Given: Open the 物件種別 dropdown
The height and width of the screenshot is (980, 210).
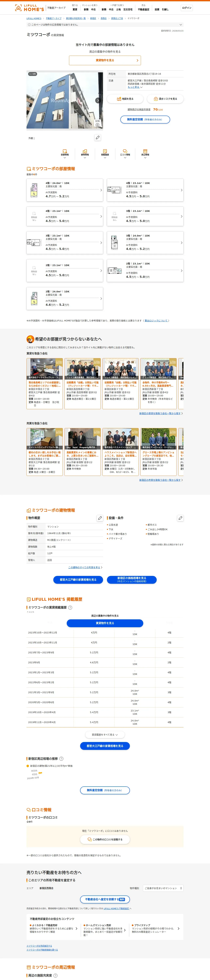Looking at the screenshot, I should pyautogui.click(x=163, y=888).
